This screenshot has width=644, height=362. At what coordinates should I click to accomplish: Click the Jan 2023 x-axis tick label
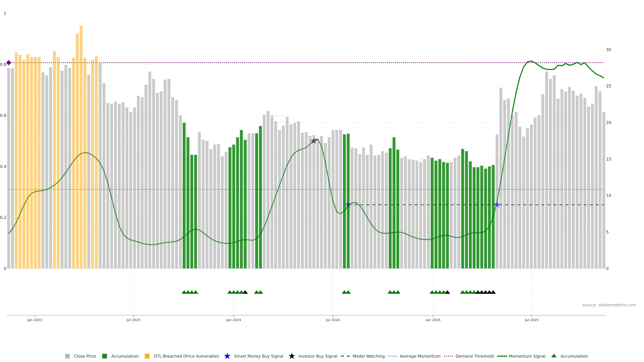[35, 320]
